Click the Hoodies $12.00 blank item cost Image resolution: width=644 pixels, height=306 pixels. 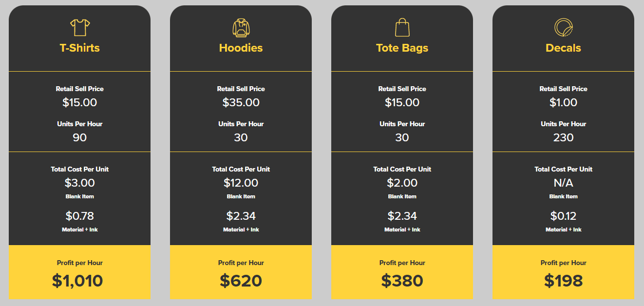241,183
